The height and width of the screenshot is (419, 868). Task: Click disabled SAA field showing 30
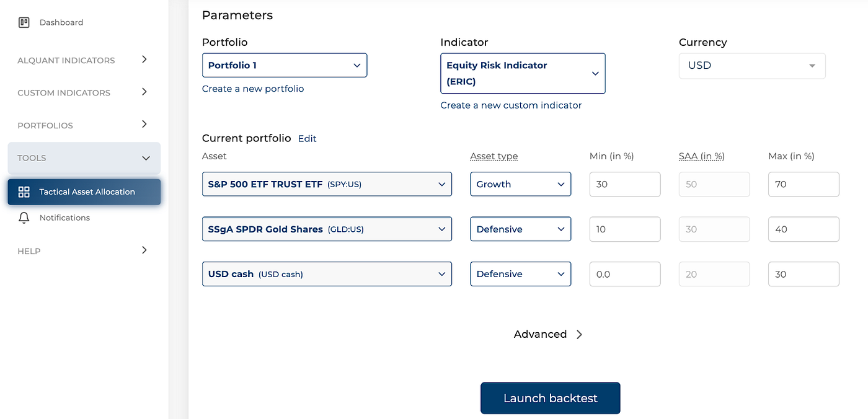click(x=714, y=229)
